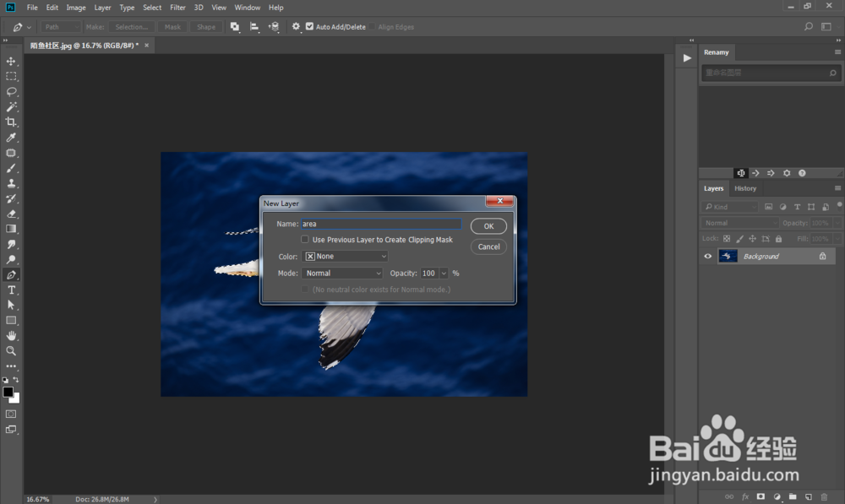The height and width of the screenshot is (504, 845).
Task: Select the Renamy panel tab
Action: pos(717,52)
